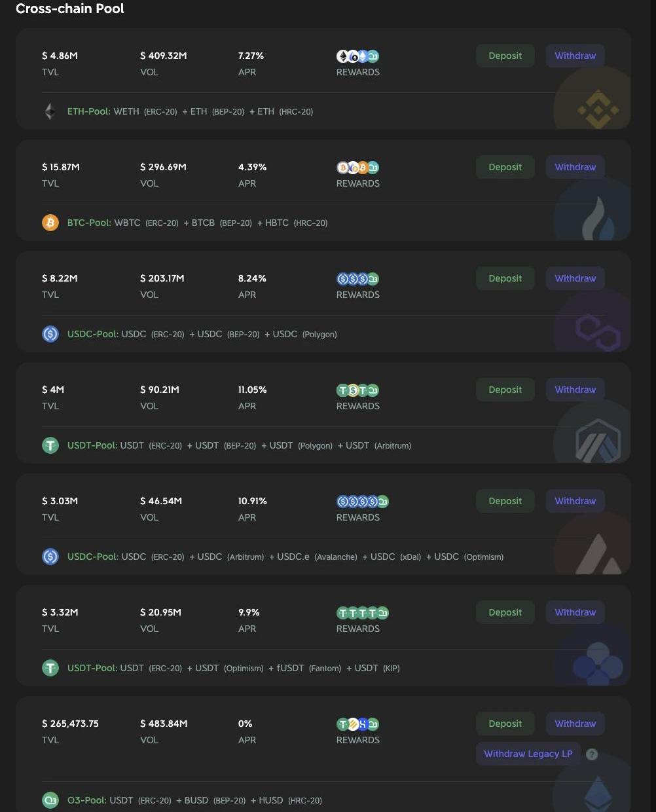Click the Withdraw Legacy LP button
656x812 pixels.
(528, 754)
